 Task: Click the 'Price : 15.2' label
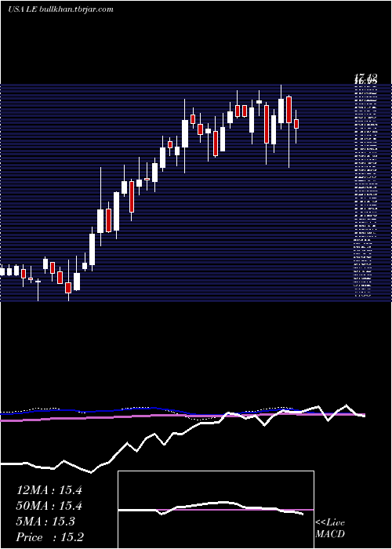tap(49, 537)
